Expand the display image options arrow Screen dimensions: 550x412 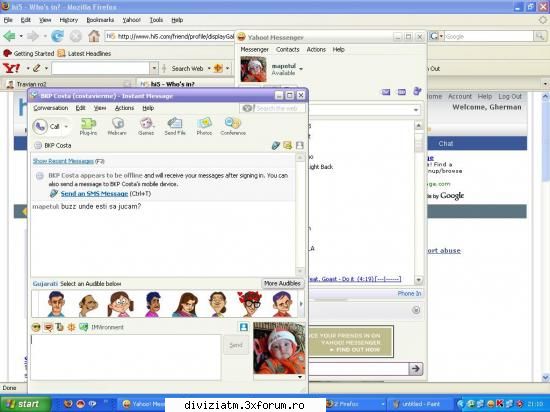click(x=300, y=377)
